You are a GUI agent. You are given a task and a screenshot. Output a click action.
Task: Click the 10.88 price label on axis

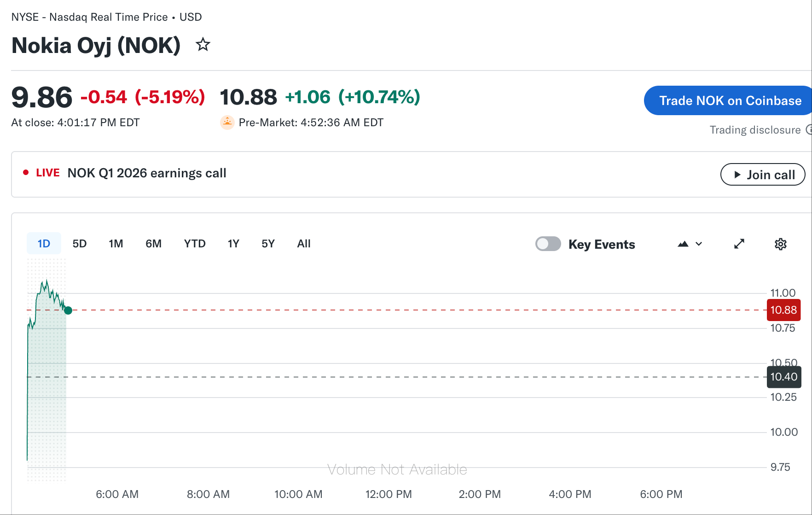783,310
